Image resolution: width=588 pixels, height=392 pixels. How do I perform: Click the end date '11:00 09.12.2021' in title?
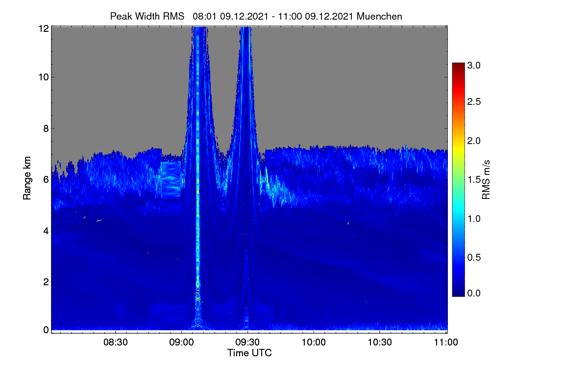tap(316, 16)
